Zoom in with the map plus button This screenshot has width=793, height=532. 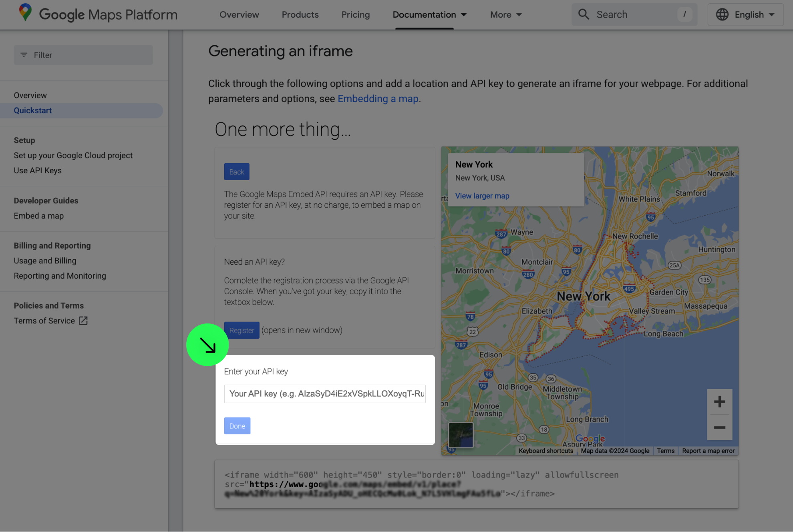tap(719, 402)
